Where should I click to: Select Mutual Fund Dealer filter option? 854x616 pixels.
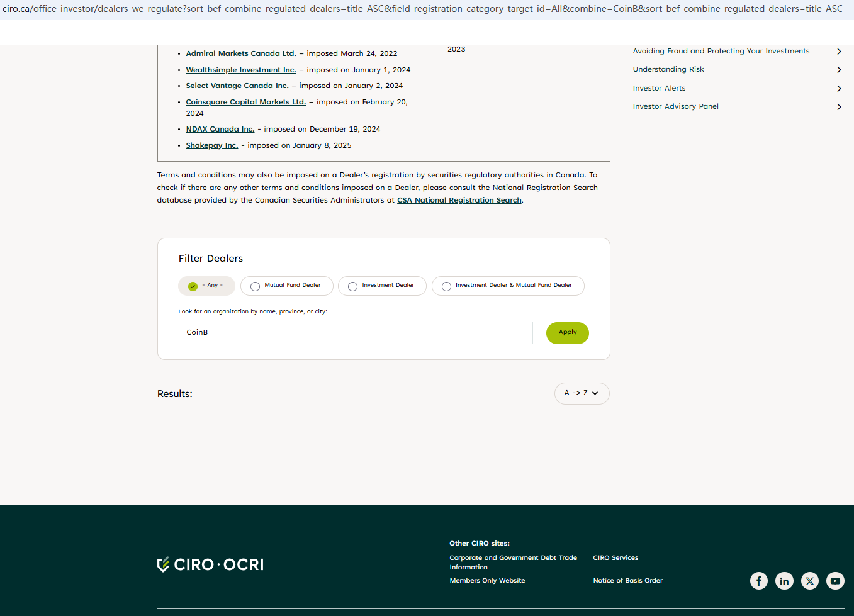pos(287,286)
